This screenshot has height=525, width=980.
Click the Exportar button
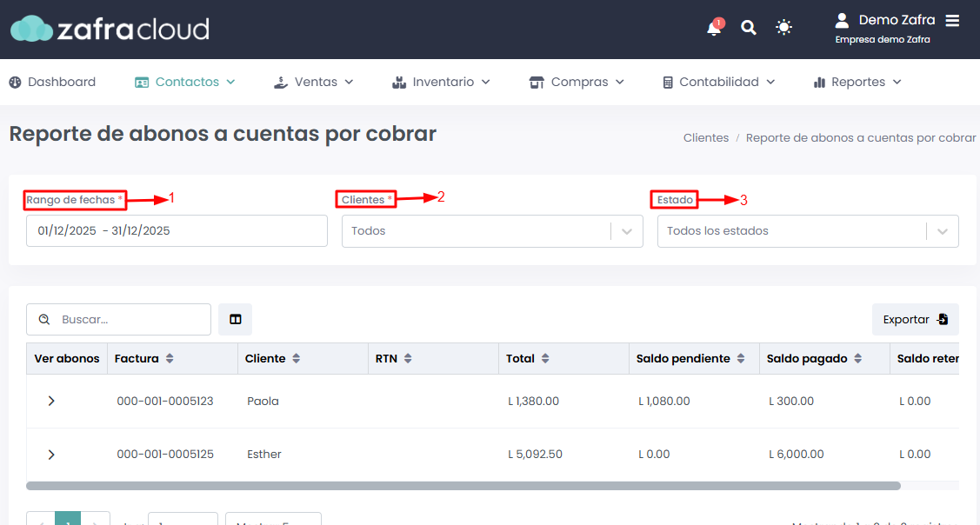(915, 319)
